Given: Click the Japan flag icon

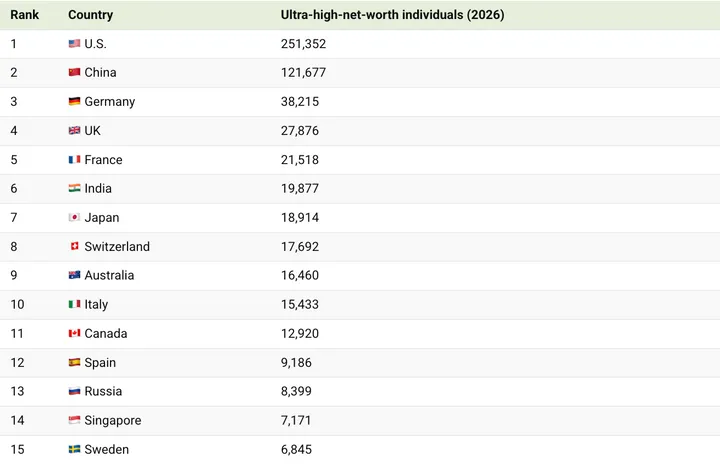Looking at the screenshot, I should coord(74,218).
